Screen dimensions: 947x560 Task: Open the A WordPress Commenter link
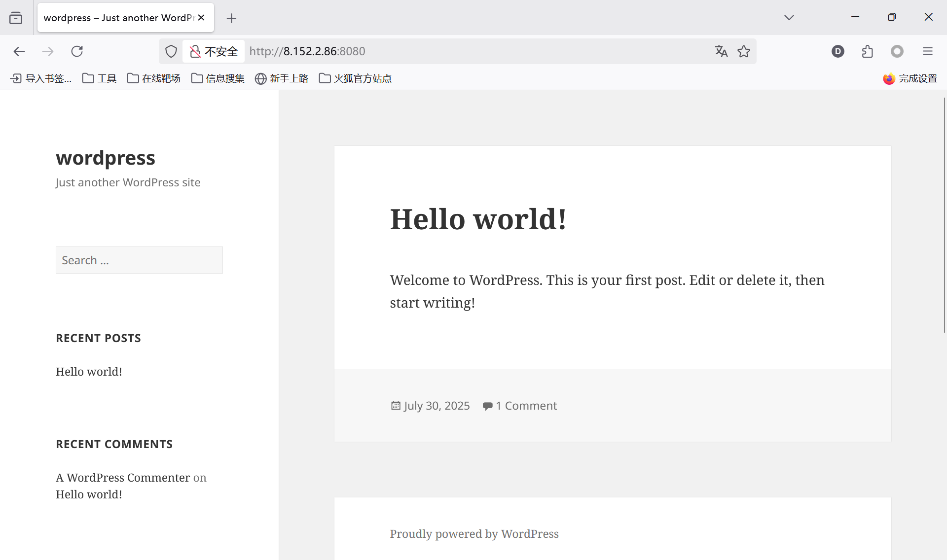point(123,478)
